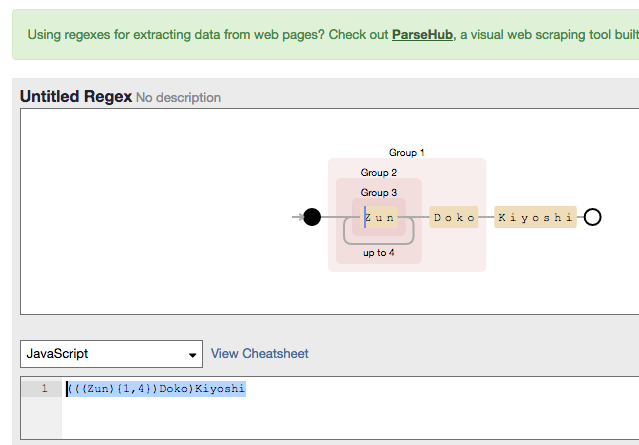This screenshot has height=445, width=639.
Task: Select the Kiyoshi literal node
Action: [535, 217]
